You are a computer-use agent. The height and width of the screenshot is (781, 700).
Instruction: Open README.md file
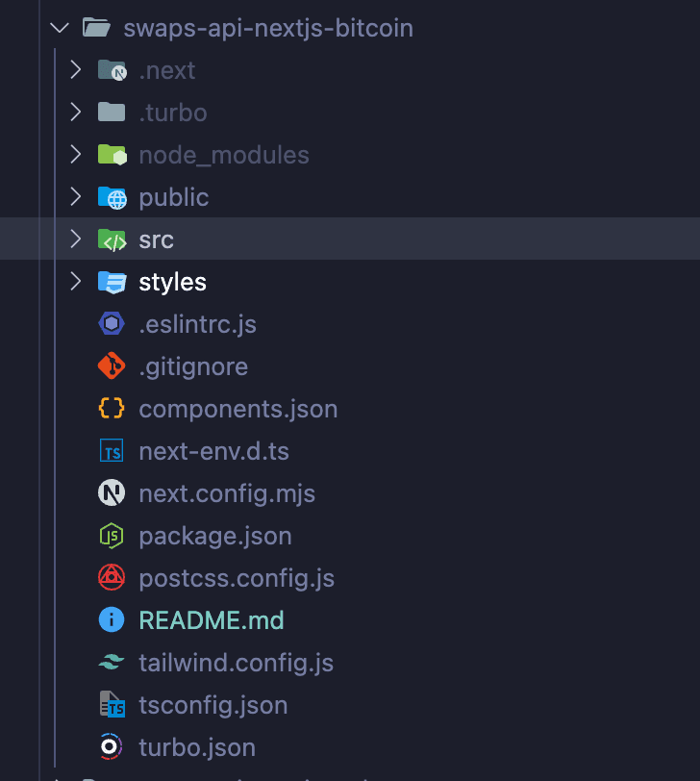click(211, 620)
